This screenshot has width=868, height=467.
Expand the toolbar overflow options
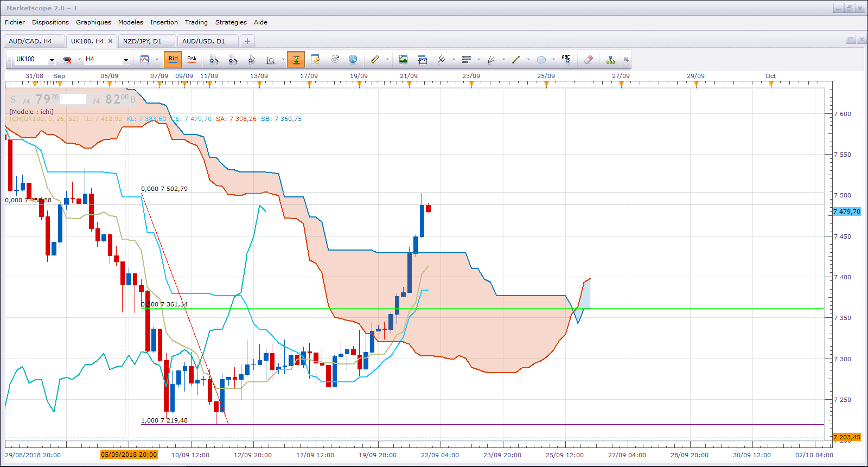click(x=626, y=60)
